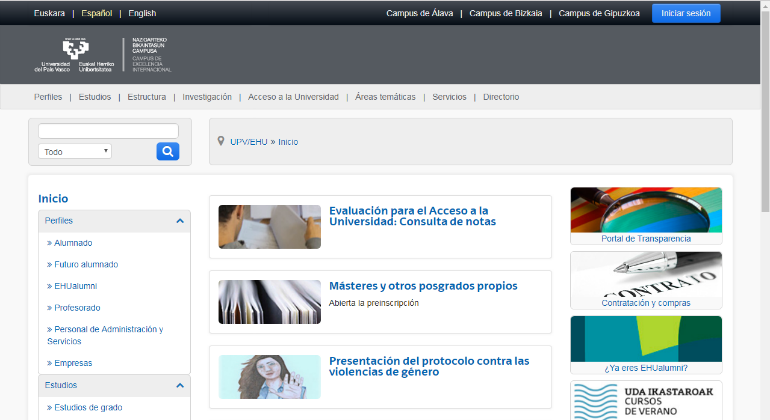Click the location pin breadcrumb icon
Image resolution: width=770 pixels, height=420 pixels.
(221, 141)
